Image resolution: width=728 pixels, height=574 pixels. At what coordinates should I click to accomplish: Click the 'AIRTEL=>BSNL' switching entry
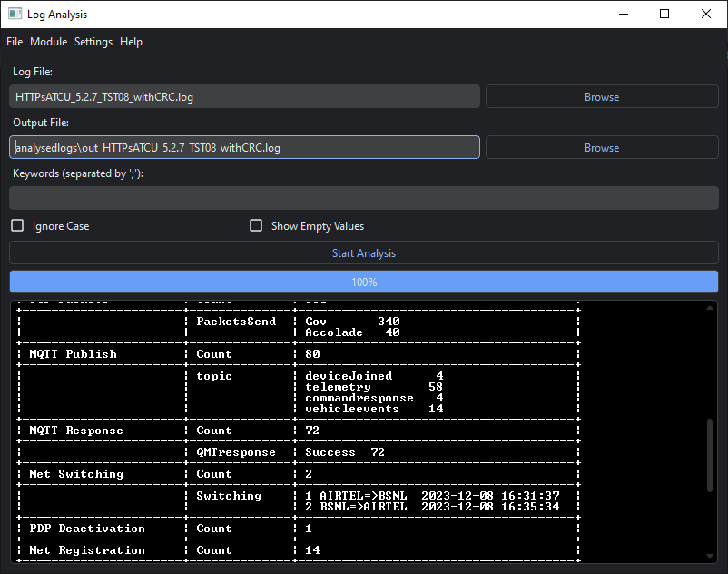click(363, 496)
